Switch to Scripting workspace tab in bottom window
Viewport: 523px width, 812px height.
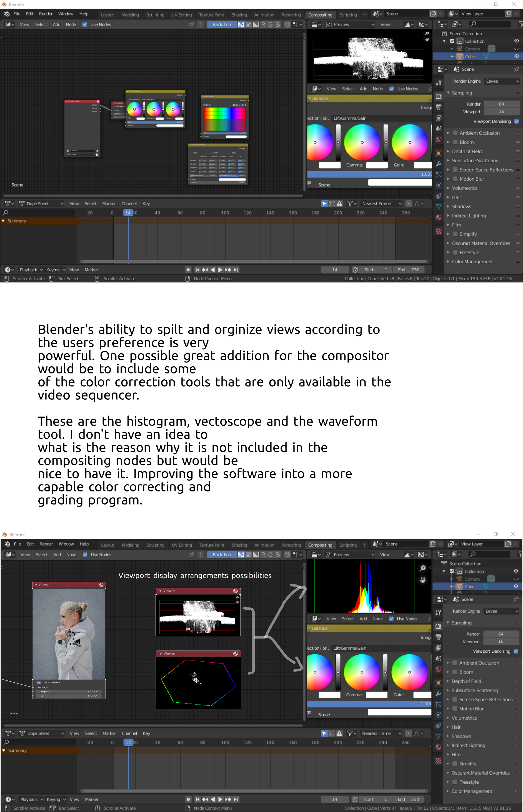point(348,545)
